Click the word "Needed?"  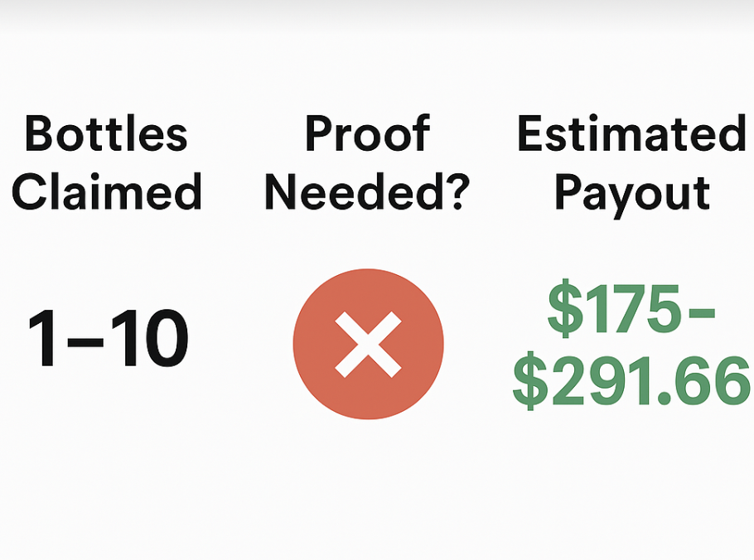click(367, 192)
